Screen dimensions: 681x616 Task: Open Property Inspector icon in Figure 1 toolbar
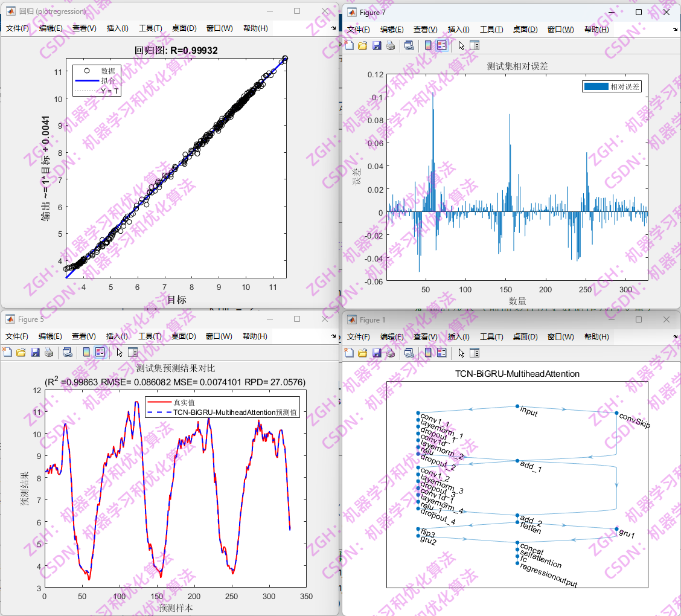point(475,353)
